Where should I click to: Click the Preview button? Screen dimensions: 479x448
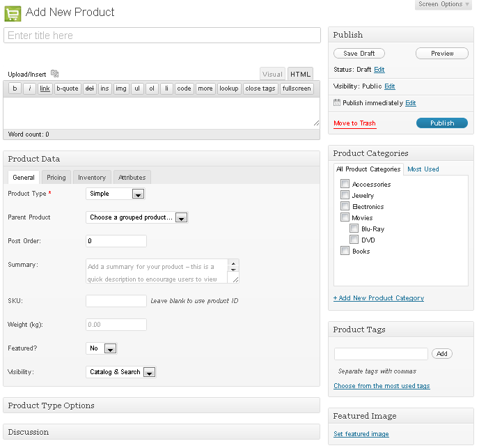click(x=442, y=54)
